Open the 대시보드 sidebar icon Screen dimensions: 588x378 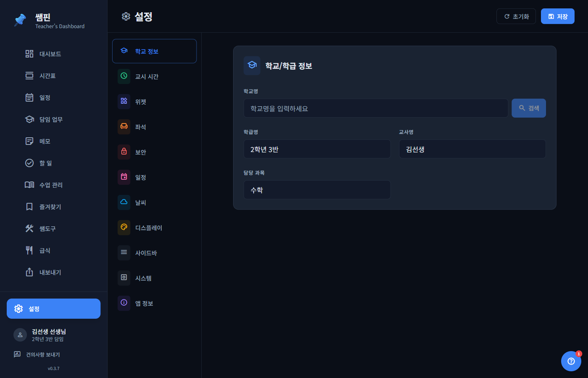pos(29,54)
